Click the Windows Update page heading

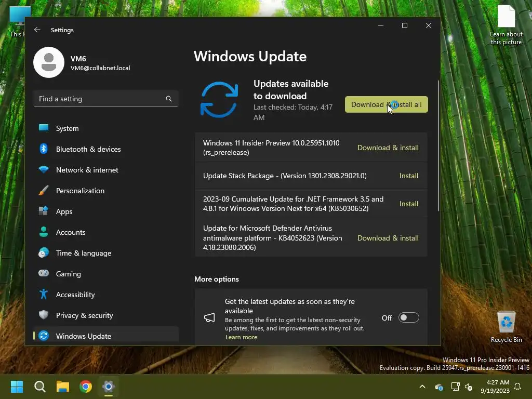click(x=250, y=56)
